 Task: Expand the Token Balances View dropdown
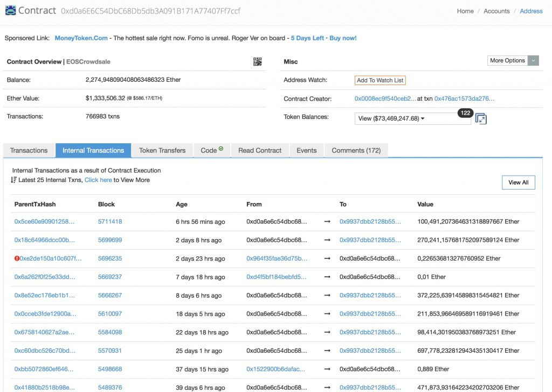click(x=412, y=118)
